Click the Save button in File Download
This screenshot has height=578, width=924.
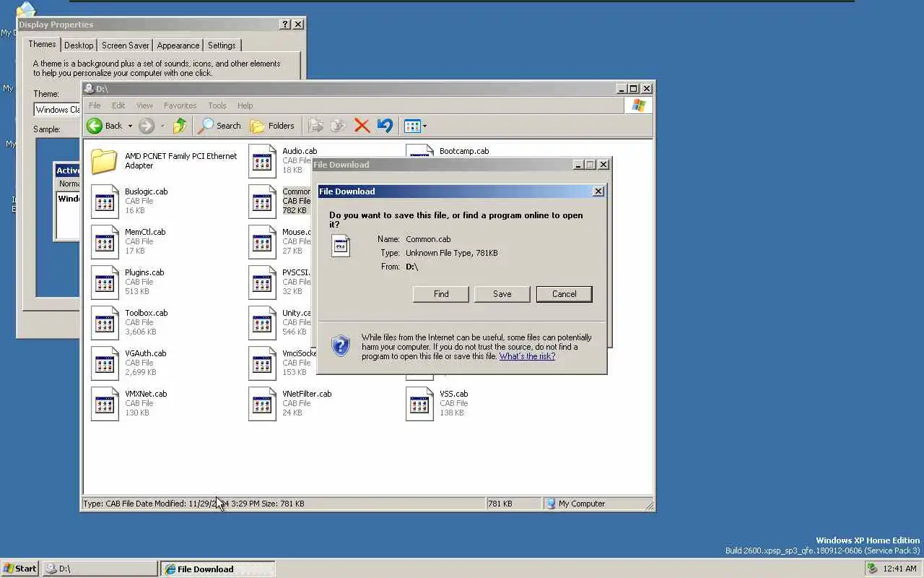tap(502, 294)
